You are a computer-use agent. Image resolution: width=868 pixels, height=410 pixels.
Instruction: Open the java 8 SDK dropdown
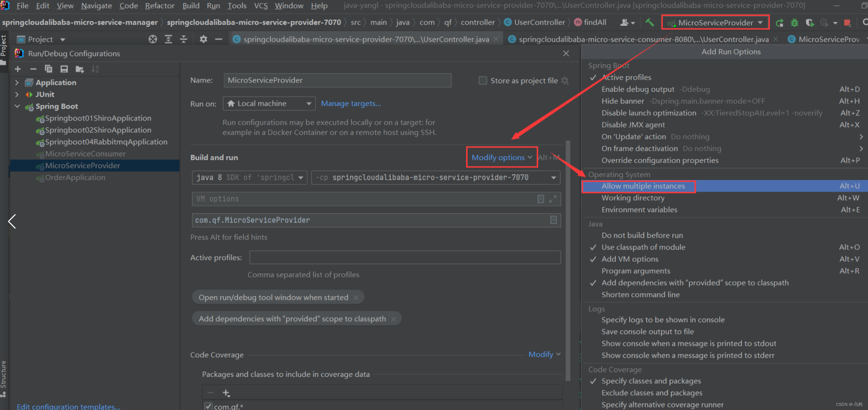(249, 178)
